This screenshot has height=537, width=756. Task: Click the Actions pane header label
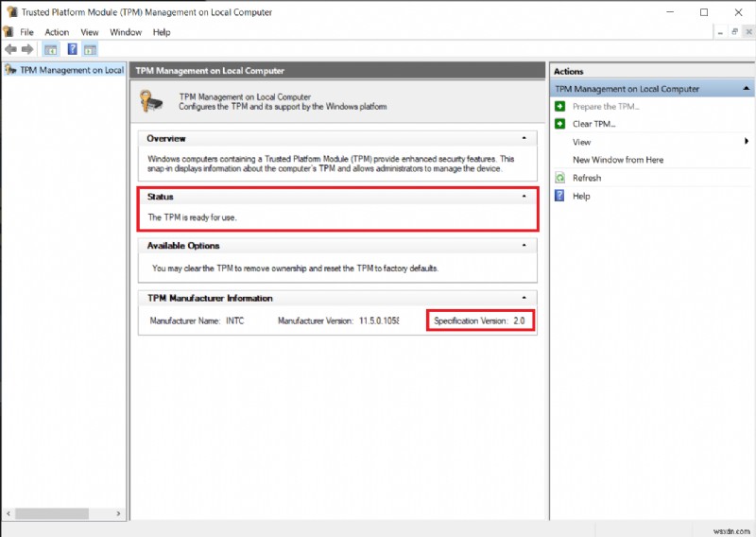(569, 71)
